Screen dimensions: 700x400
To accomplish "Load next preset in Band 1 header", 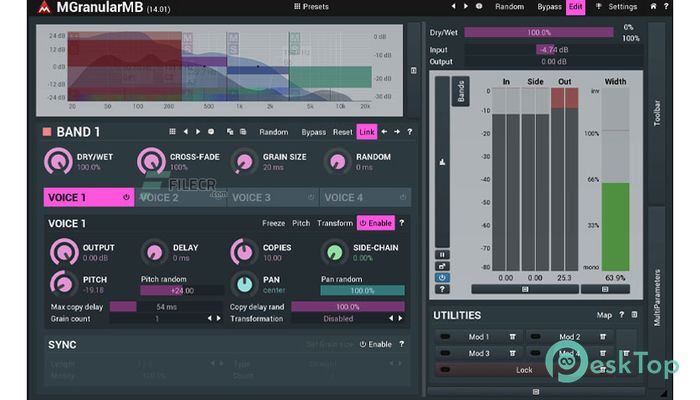I will coord(198,132).
